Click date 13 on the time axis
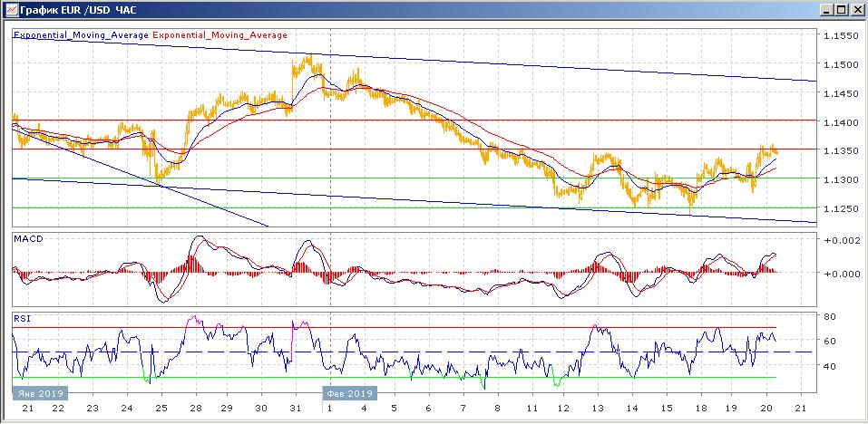The width and height of the screenshot is (868, 424). tap(597, 409)
